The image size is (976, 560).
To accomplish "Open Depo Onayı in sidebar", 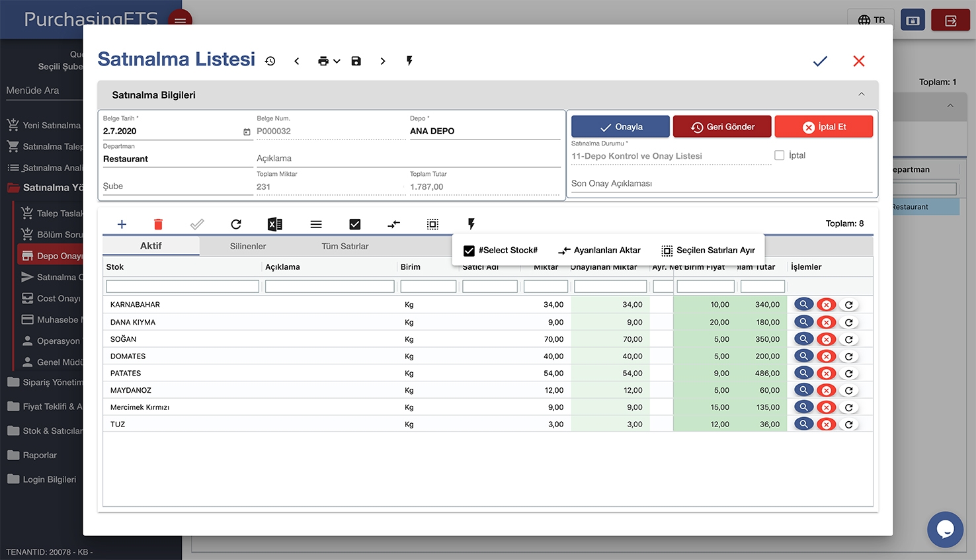I will [51, 256].
